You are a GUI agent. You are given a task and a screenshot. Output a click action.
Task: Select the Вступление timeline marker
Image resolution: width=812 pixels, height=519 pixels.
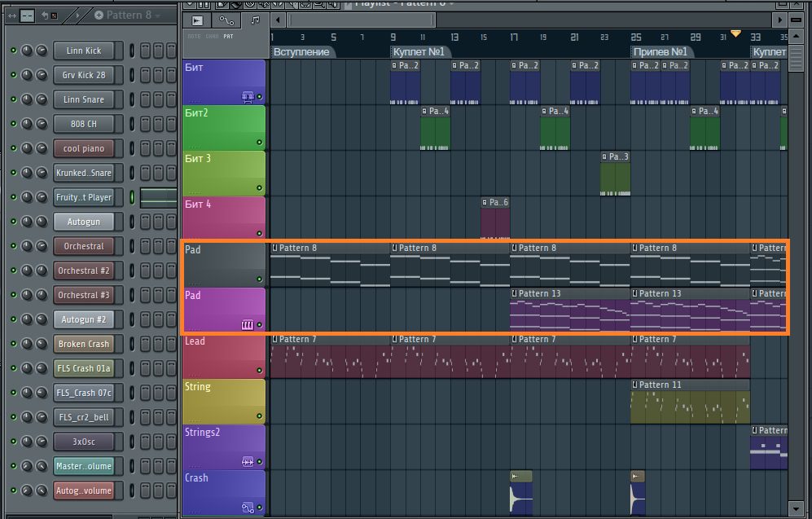301,52
